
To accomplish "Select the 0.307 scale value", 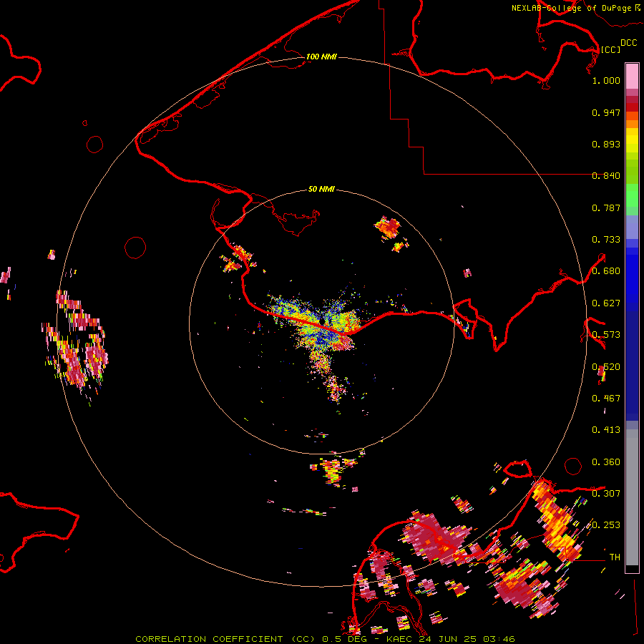I will tap(606, 494).
